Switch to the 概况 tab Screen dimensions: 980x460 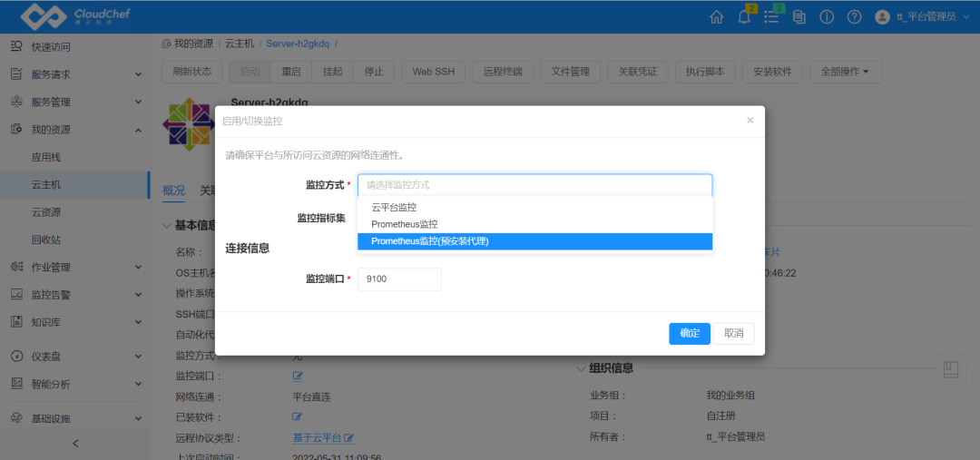pyautogui.click(x=173, y=191)
